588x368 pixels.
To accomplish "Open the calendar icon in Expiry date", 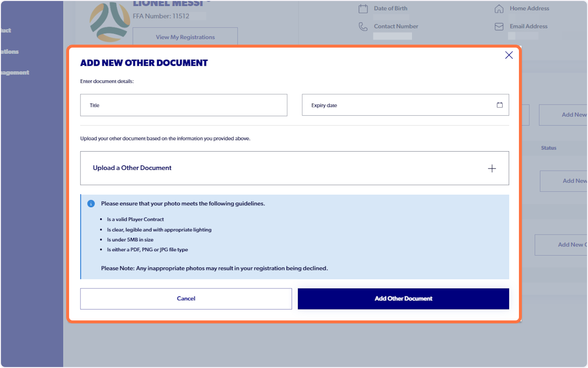I will tap(500, 105).
